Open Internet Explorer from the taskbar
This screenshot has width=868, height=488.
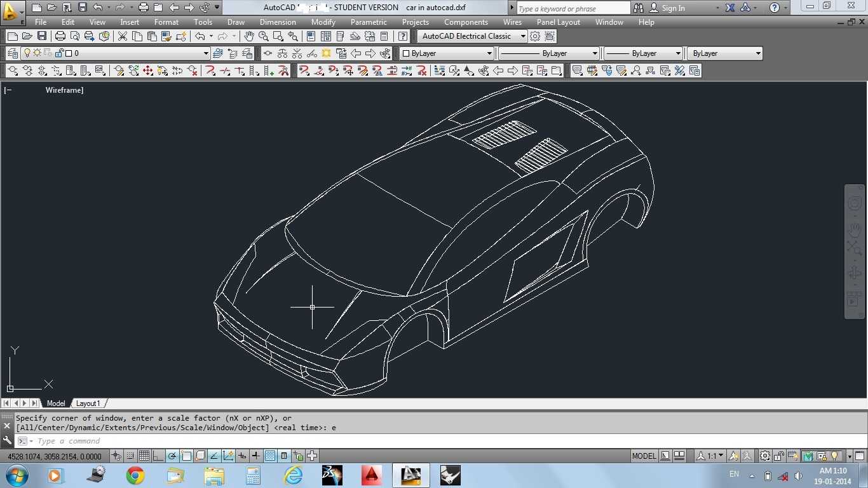tap(293, 475)
